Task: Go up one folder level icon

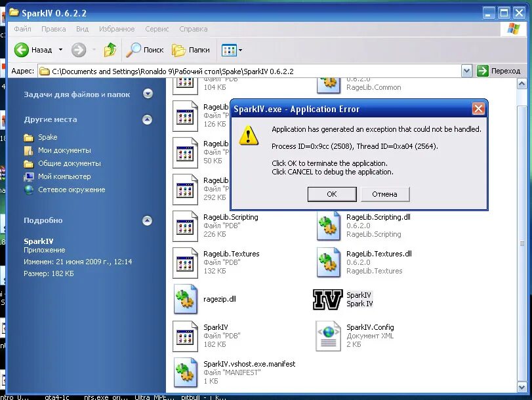Action: click(x=110, y=50)
